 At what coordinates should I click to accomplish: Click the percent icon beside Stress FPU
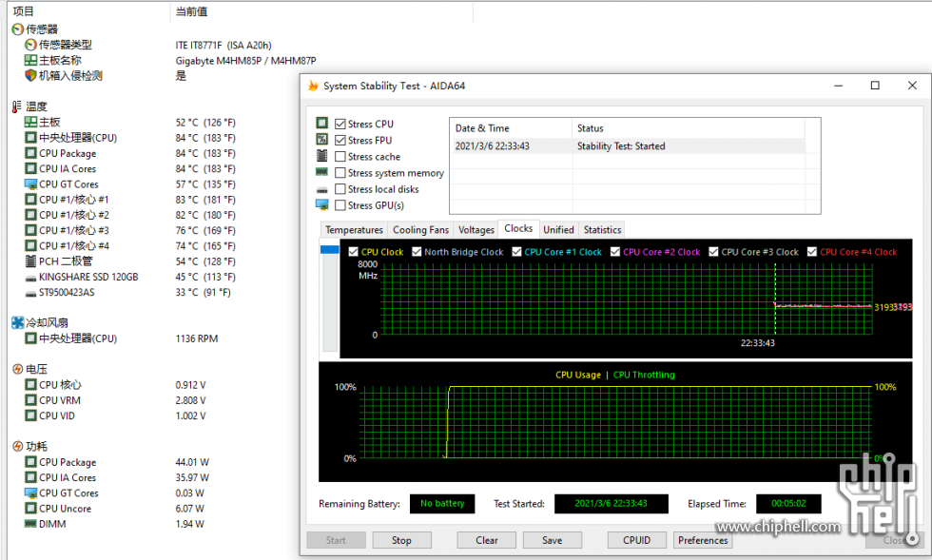322,139
